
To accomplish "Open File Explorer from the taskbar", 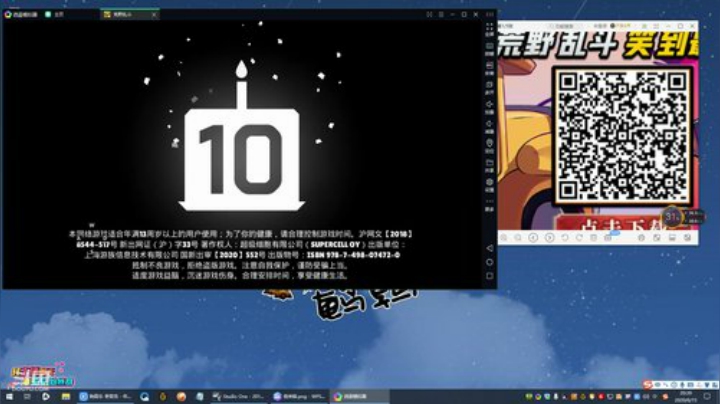I will coord(66,397).
